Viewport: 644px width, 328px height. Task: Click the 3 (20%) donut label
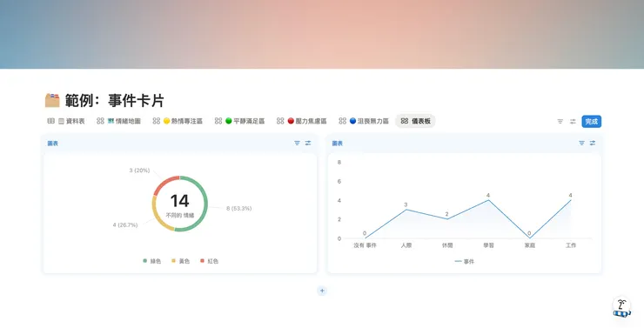139,171
